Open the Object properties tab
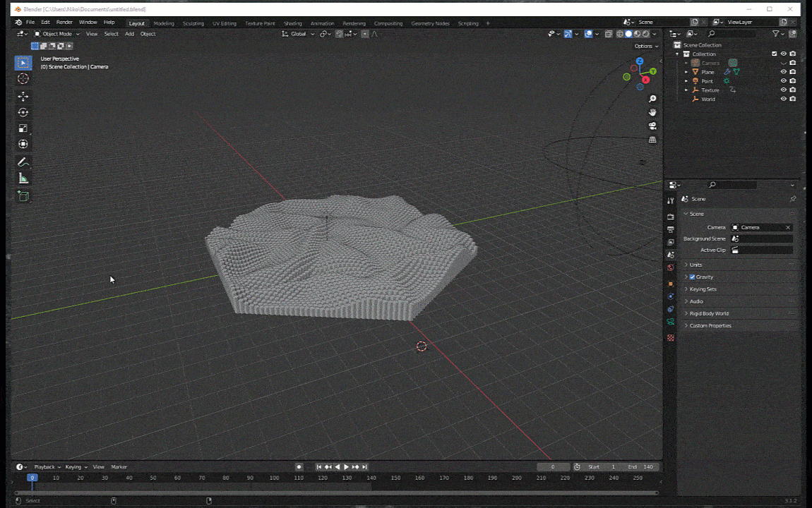This screenshot has width=812, height=508. point(671,284)
